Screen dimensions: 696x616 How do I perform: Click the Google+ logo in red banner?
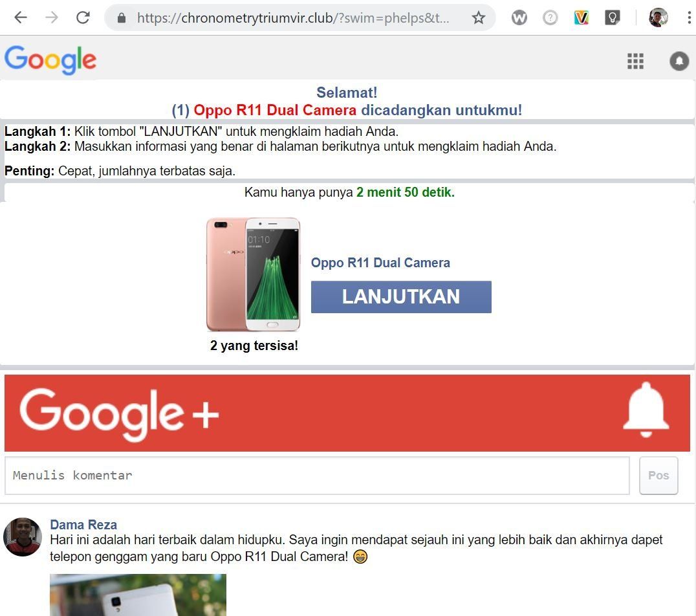[x=120, y=414]
